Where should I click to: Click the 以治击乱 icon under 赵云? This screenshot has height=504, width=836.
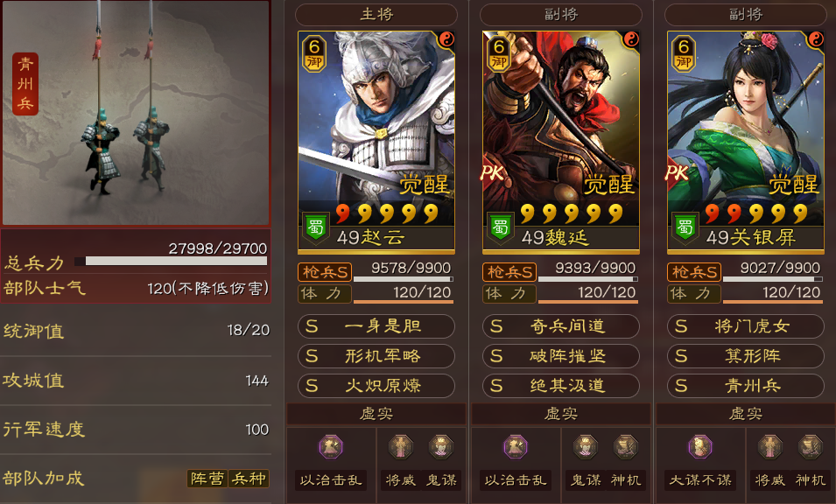click(331, 447)
